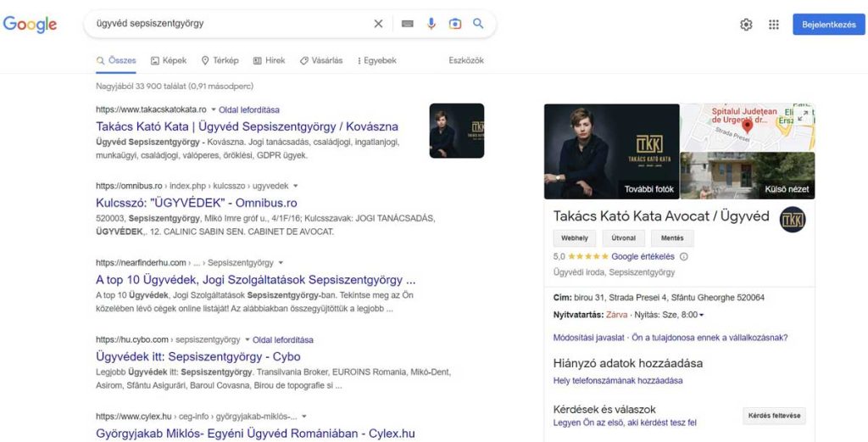Open settings with the gear icon
868x442 pixels.
pos(746,25)
